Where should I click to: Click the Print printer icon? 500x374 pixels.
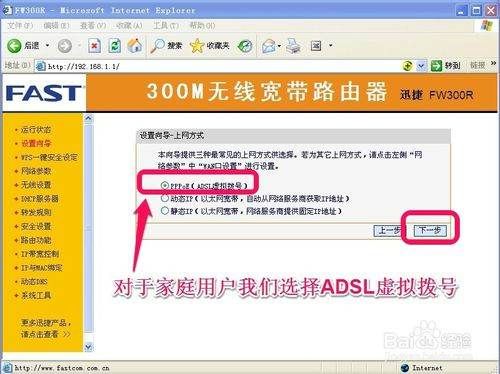coord(294,46)
